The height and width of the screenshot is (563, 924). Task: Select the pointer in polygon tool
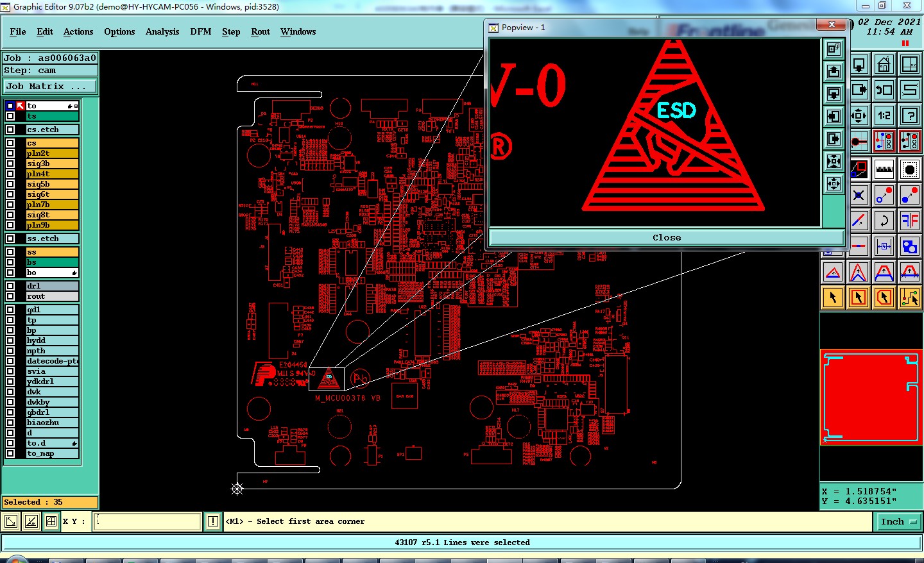884,298
